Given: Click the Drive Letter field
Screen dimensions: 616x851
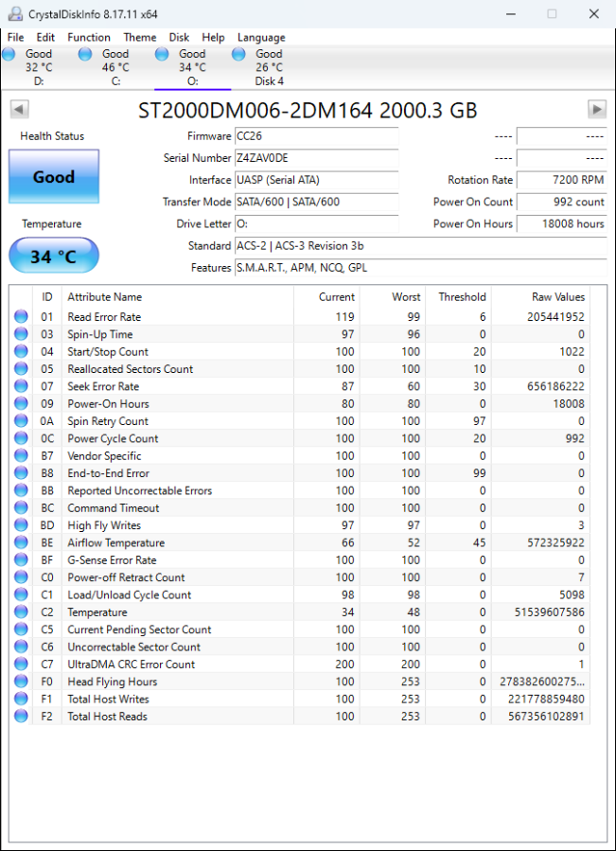Looking at the screenshot, I should (x=316, y=223).
